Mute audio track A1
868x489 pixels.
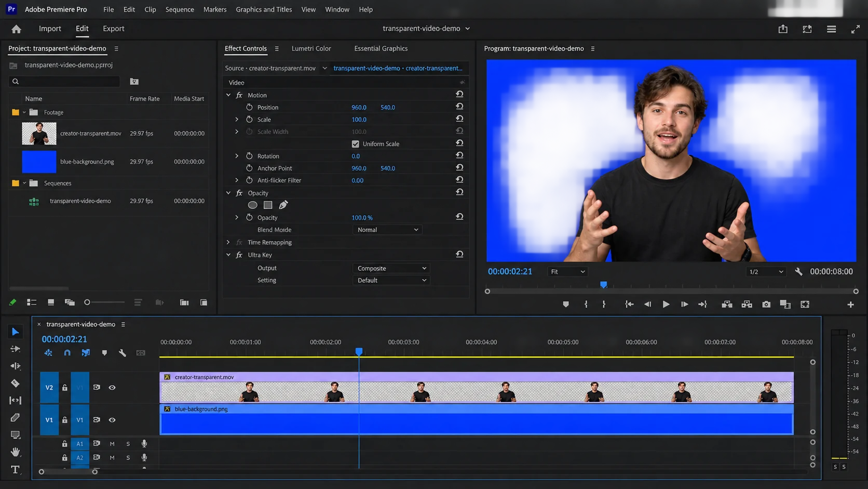click(112, 444)
